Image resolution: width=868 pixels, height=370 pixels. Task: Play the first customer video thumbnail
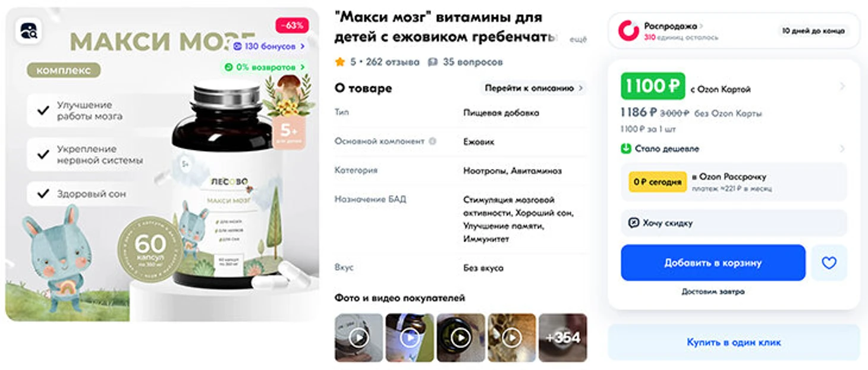click(x=358, y=338)
